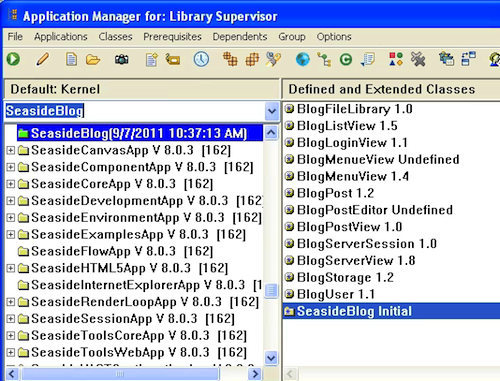The height and width of the screenshot is (381, 500).
Task: Open the File menu
Action: pyautogui.click(x=15, y=37)
